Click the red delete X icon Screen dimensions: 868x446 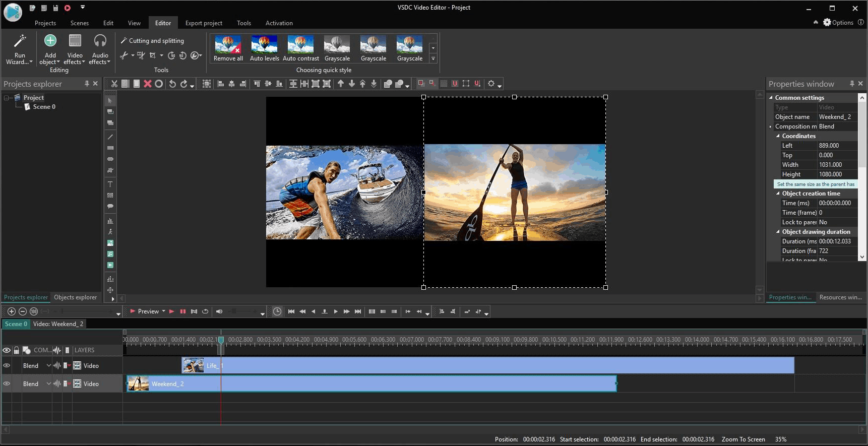pos(148,84)
